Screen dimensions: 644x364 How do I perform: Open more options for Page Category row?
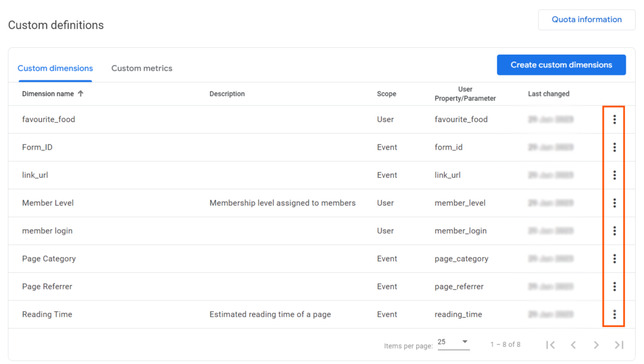pyautogui.click(x=614, y=258)
